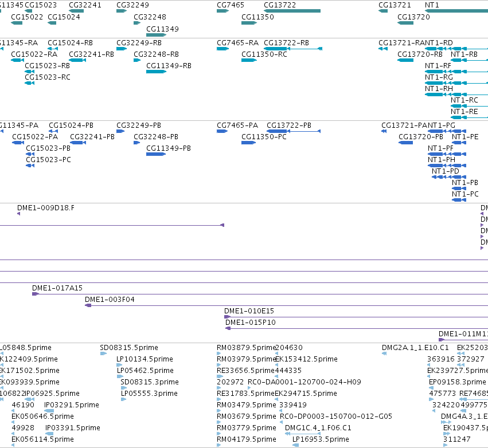
Task: Click protein CG13722-PB
Action: 289,125
